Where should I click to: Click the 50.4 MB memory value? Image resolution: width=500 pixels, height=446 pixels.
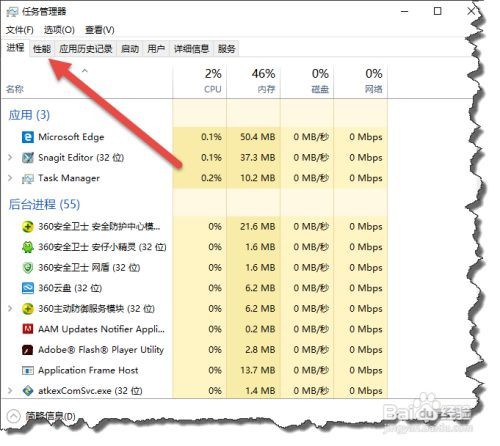click(x=258, y=137)
